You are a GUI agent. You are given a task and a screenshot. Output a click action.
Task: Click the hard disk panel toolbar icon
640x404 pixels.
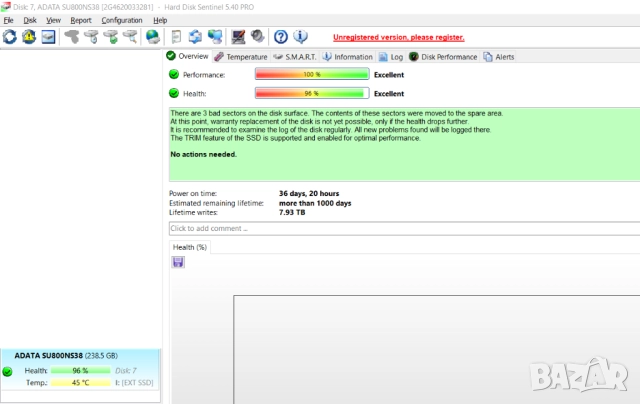48,37
